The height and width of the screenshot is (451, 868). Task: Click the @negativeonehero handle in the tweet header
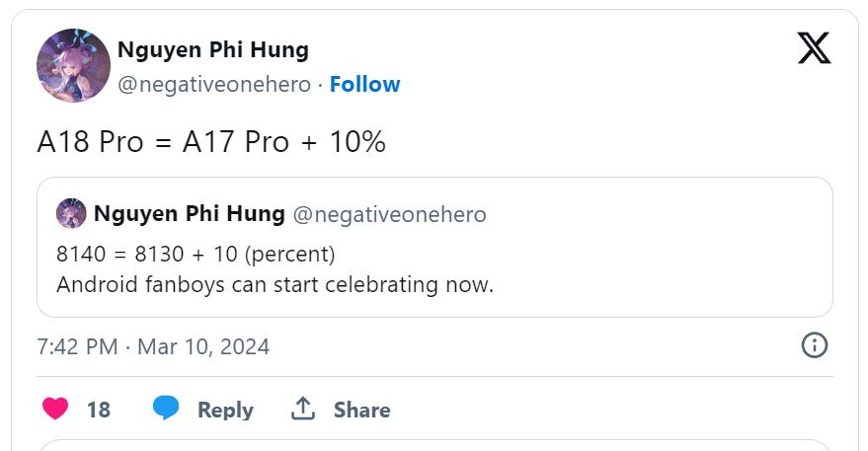click(x=213, y=84)
